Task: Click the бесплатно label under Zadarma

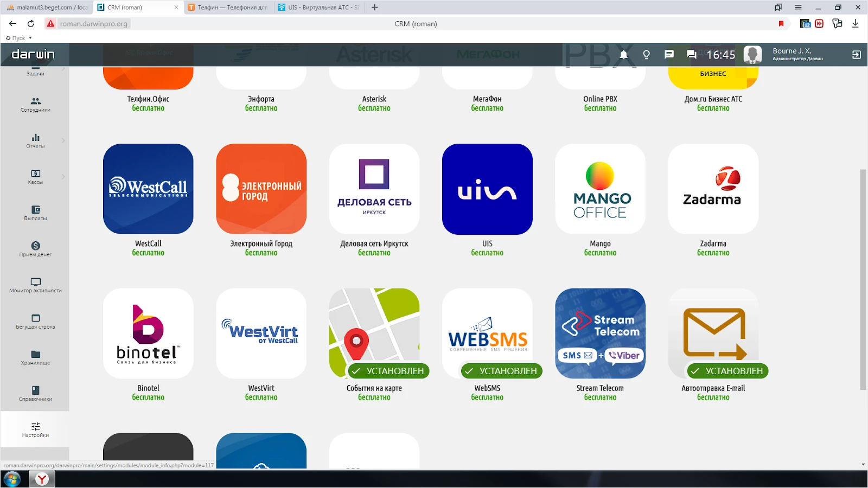Action: (713, 253)
